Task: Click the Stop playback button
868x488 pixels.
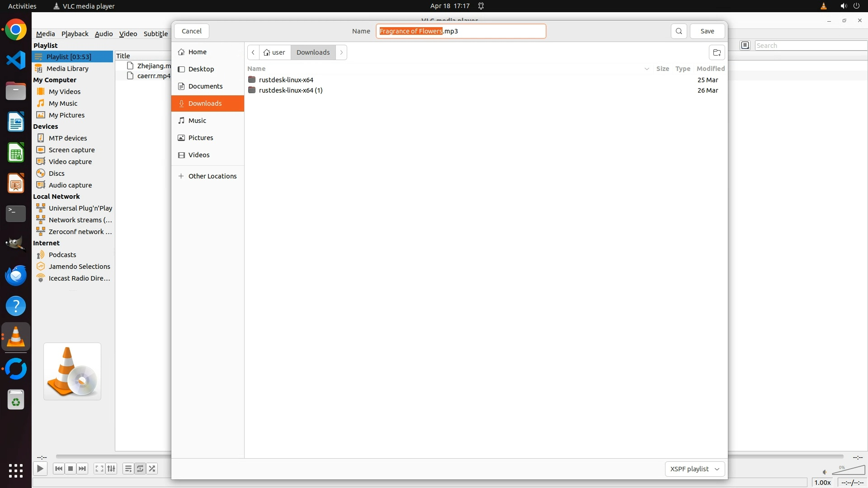Action: (71, 469)
